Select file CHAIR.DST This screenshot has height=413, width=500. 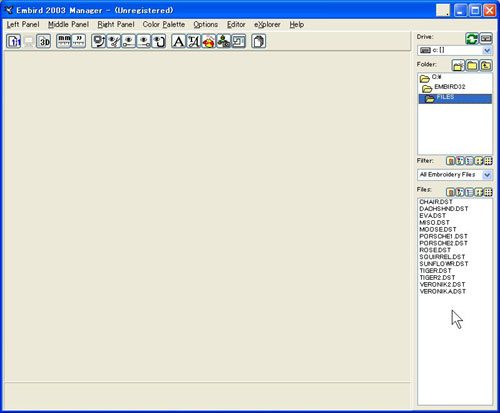(436, 202)
